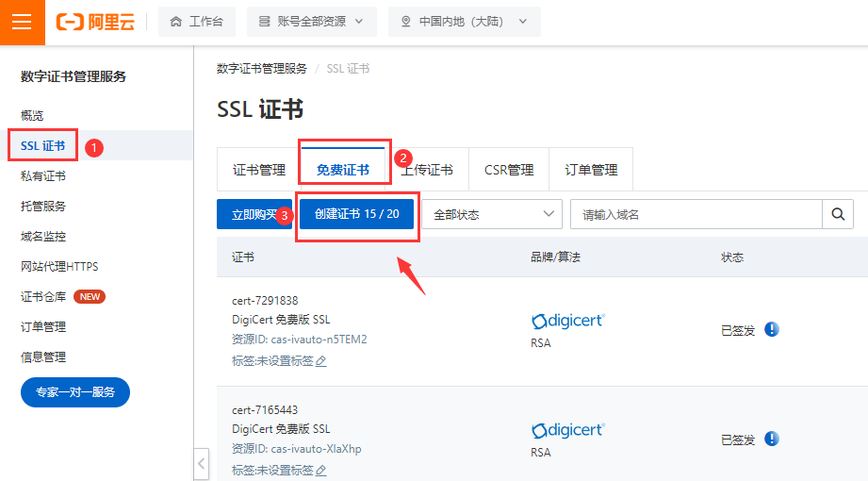Edit tag pencil icon for cert-7291838
Screen dimensions: 868x481
click(x=321, y=361)
